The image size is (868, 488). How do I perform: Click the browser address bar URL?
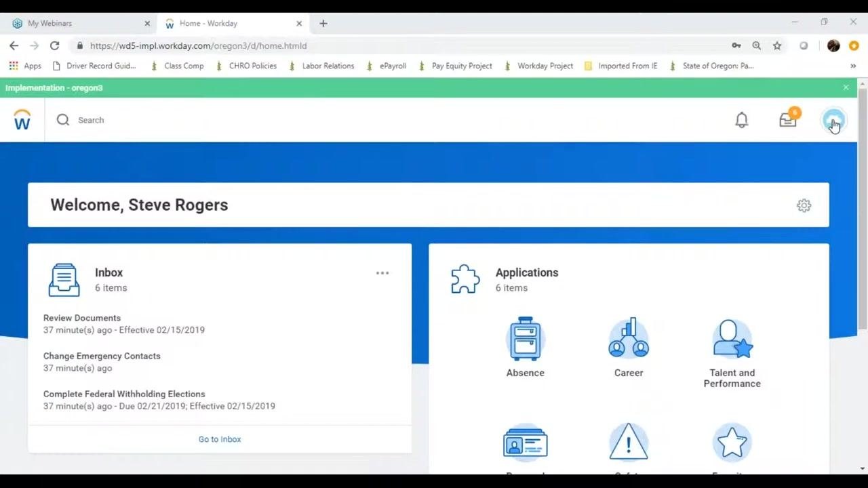198,45
